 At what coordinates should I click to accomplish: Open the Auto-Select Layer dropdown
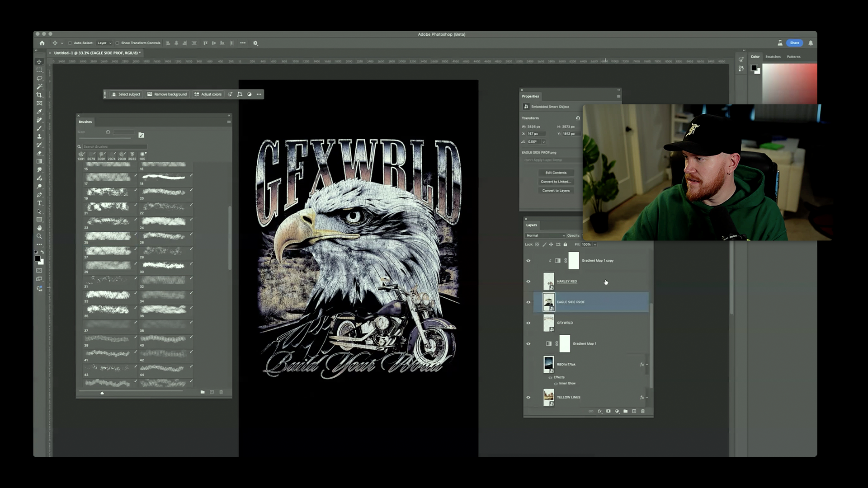pyautogui.click(x=104, y=43)
